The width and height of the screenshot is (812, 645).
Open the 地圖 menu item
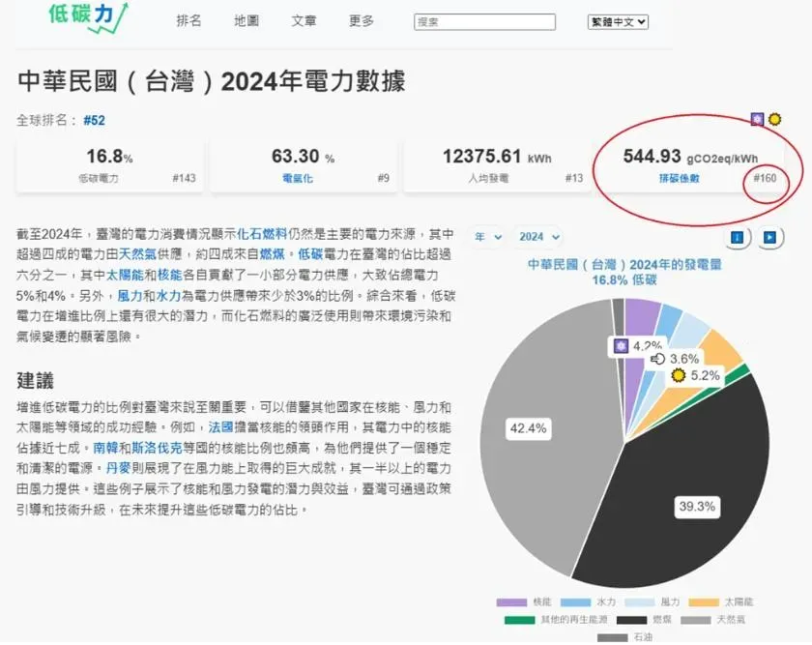(246, 20)
